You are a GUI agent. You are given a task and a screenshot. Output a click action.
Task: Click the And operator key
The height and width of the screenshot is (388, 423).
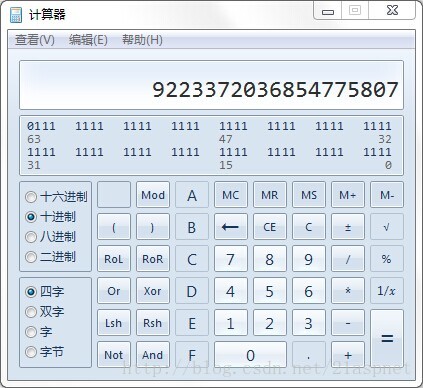pyautogui.click(x=153, y=355)
